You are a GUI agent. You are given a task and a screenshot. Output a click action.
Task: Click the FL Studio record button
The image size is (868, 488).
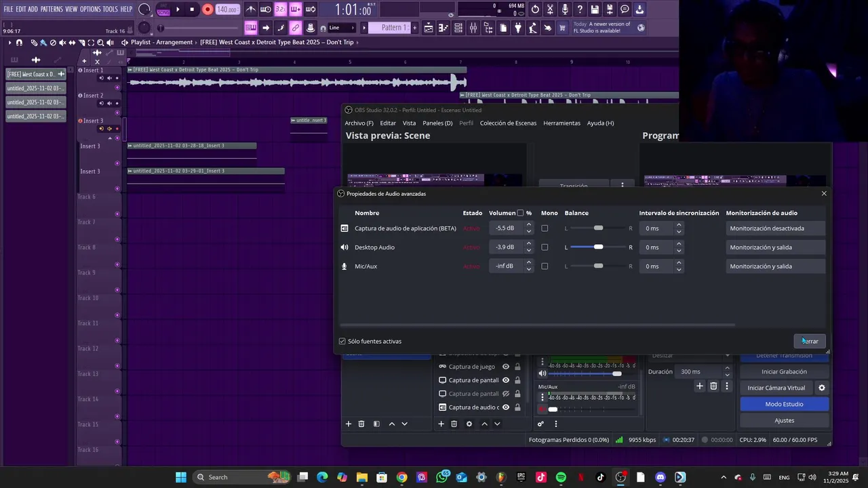tap(208, 9)
